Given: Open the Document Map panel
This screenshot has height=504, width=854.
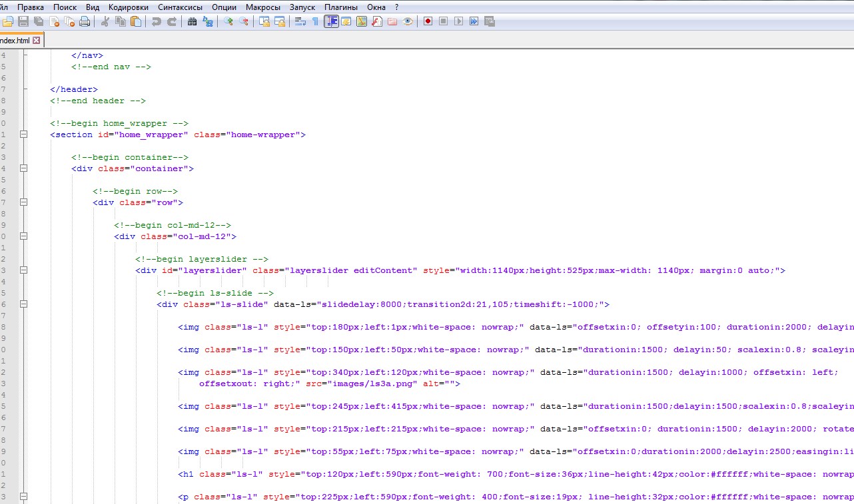Looking at the screenshot, I should (x=361, y=21).
